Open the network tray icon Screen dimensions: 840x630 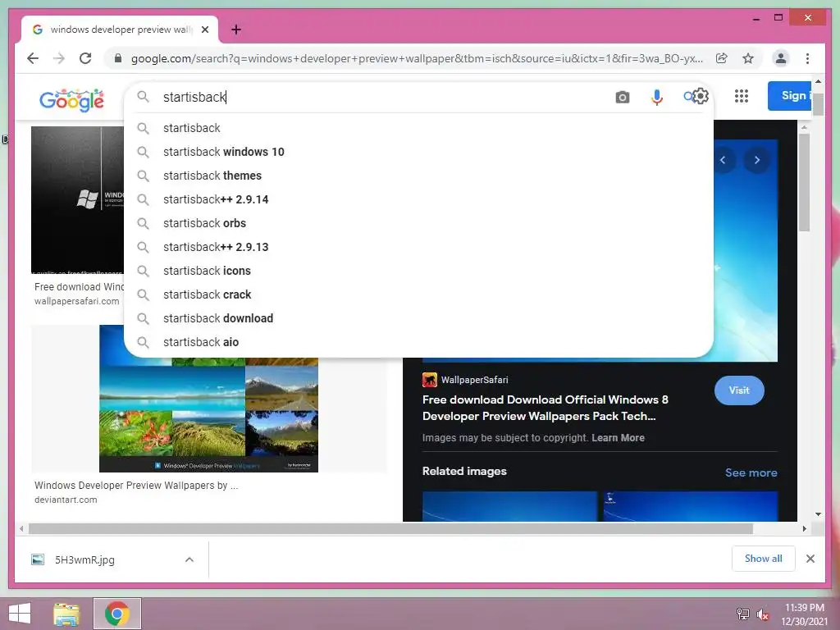pyautogui.click(x=742, y=614)
